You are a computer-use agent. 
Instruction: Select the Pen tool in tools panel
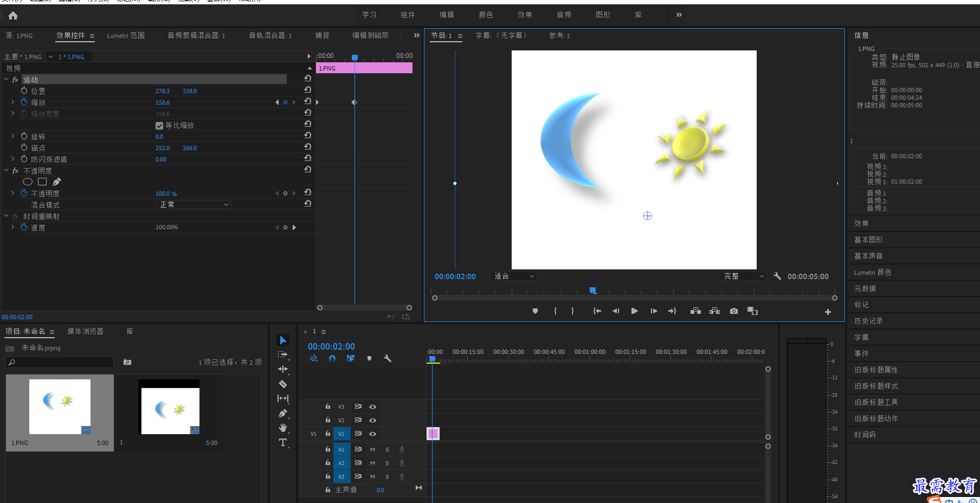point(283,413)
